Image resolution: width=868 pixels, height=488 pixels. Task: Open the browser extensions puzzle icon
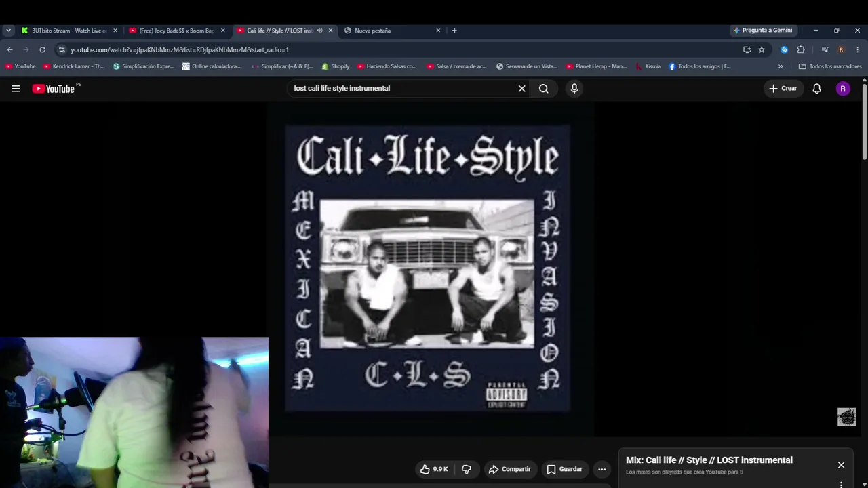click(x=801, y=49)
